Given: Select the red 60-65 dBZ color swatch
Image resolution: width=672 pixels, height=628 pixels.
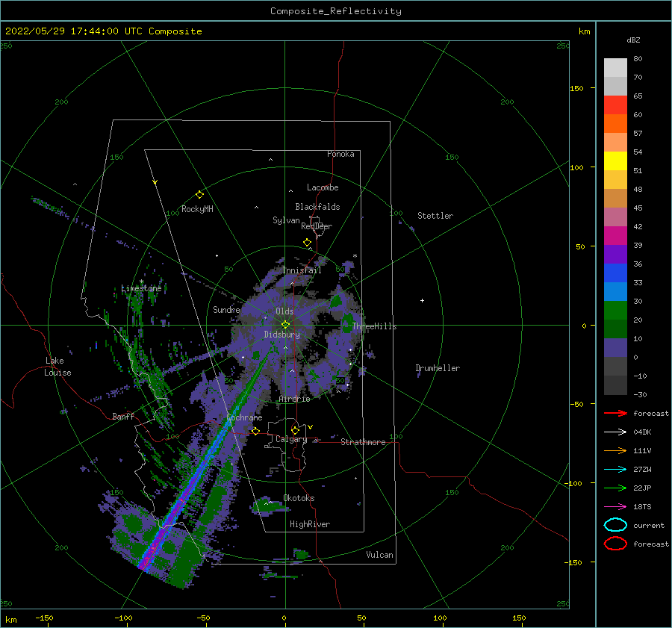Looking at the screenshot, I should 615,105.
